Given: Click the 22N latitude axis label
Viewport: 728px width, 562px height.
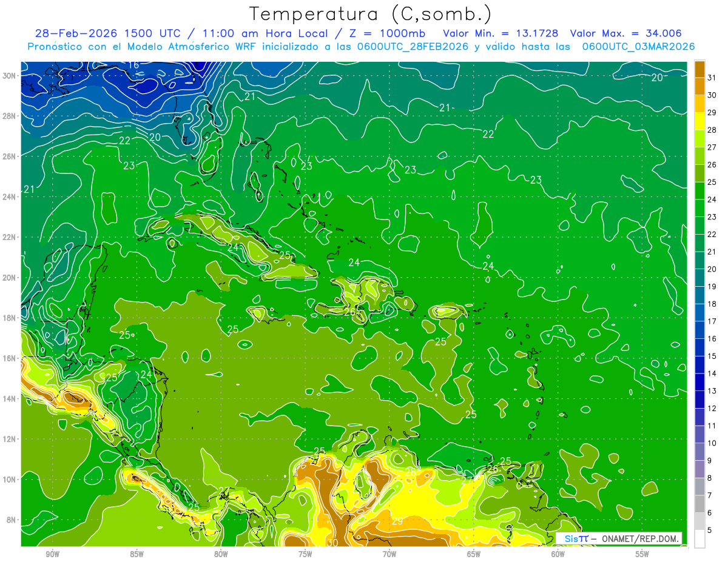Looking at the screenshot, I should [10, 237].
